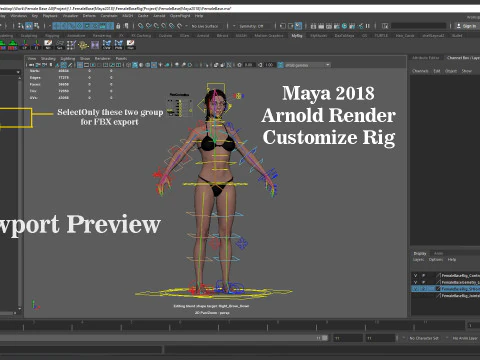The width and height of the screenshot is (480, 360).
Task: Click the notepad shelf icon beside the axis icons
Action: click(x=48, y=44)
